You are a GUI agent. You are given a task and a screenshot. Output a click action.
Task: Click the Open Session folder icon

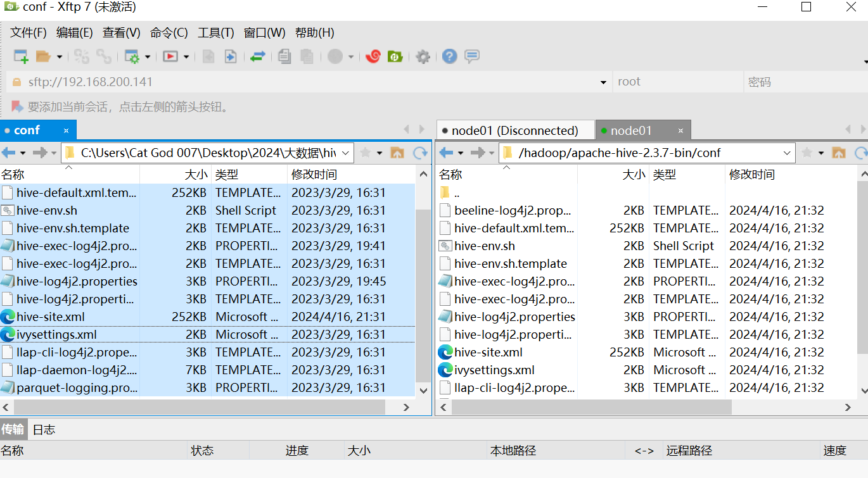pos(43,56)
